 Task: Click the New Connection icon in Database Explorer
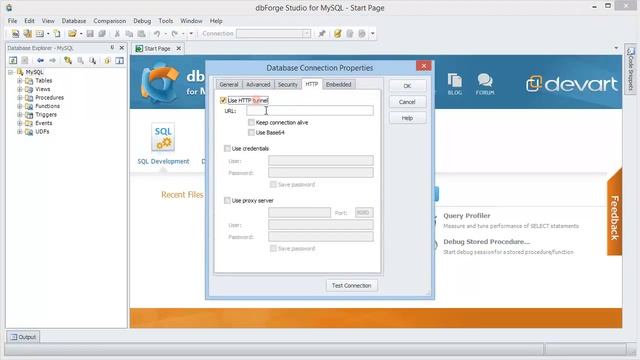click(68, 60)
